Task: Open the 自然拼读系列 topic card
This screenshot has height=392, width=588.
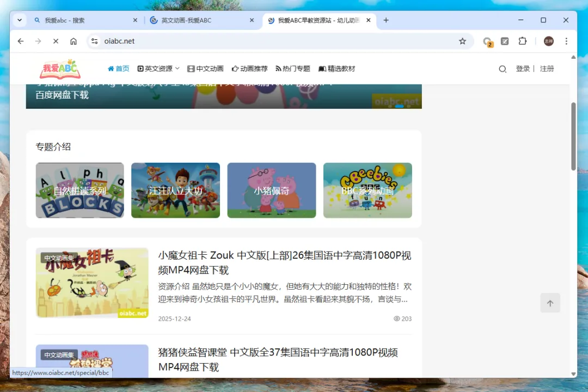Action: pos(80,190)
